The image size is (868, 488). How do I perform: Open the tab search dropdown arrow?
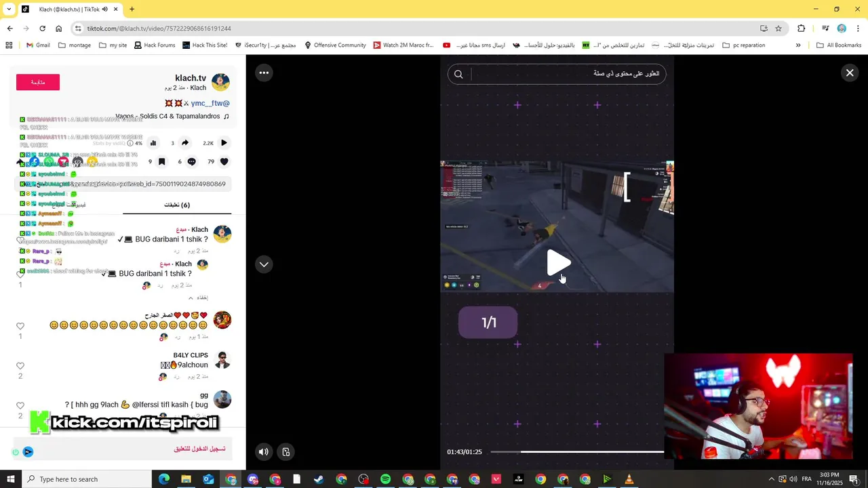(x=7, y=9)
